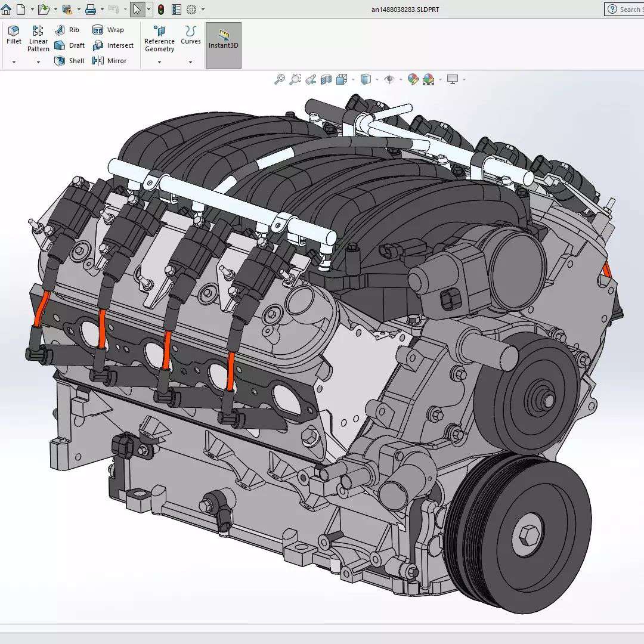Open the Reference Geometry tool
The image size is (644, 644).
coord(159,39)
